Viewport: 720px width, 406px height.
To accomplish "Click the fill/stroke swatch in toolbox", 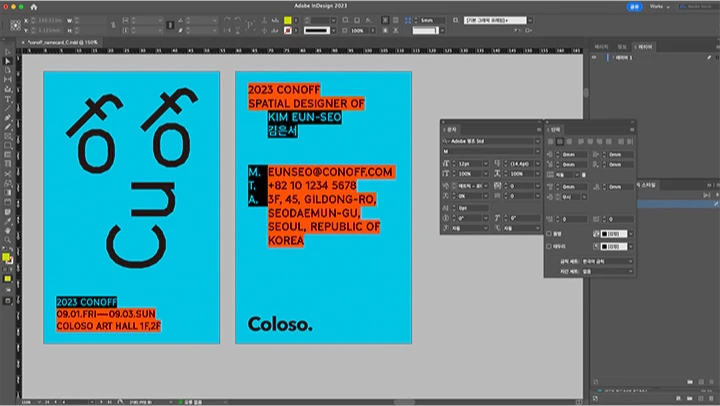I will pyautogui.click(x=7, y=258).
